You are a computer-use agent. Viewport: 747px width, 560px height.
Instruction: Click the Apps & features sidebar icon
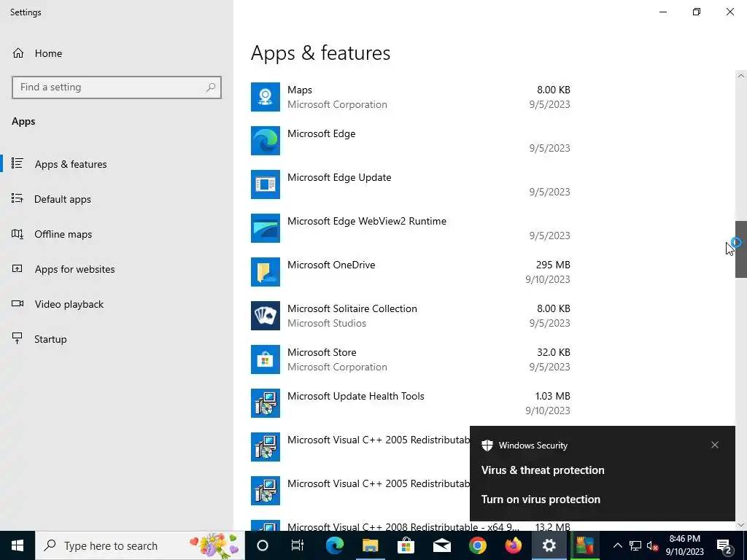click(18, 163)
